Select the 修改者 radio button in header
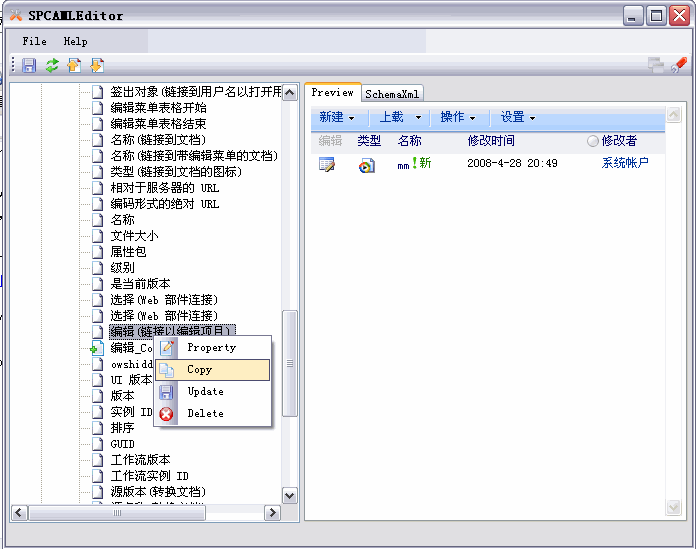Viewport: 696px width, 549px height. 593,141
